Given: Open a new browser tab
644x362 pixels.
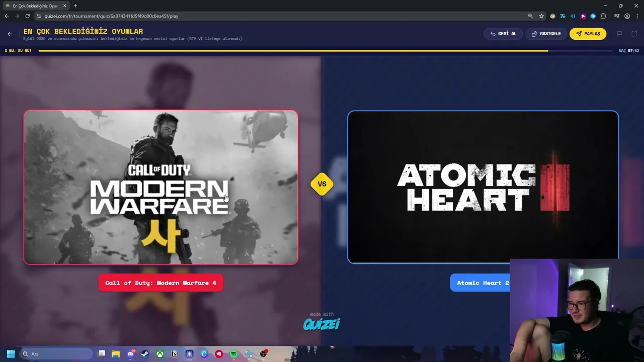Looking at the screenshot, I should tap(75, 6).
